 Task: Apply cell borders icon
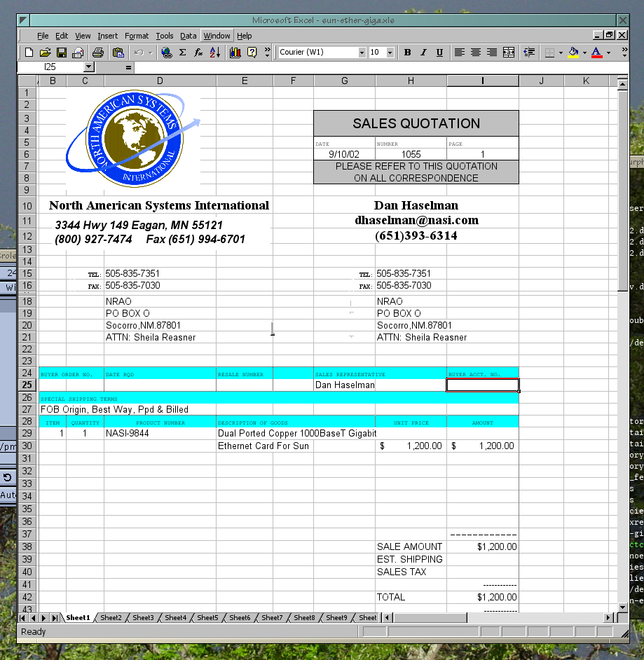[x=549, y=52]
